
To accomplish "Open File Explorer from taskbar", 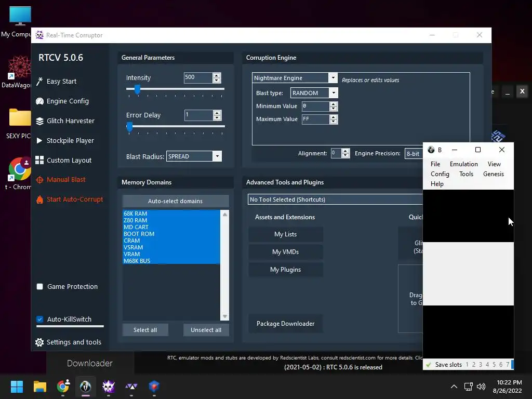I will (x=39, y=387).
